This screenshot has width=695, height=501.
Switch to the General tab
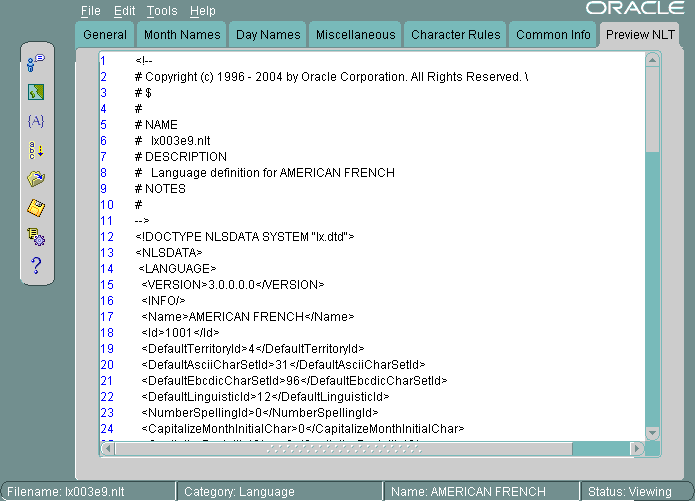coord(104,35)
